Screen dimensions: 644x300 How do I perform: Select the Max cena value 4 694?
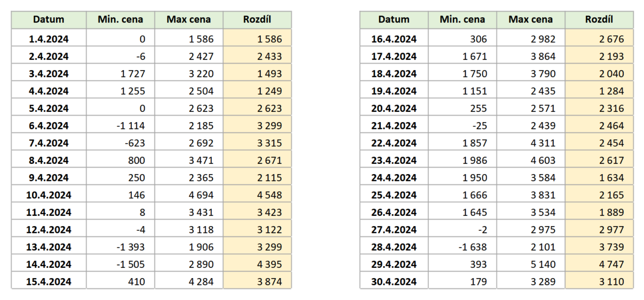(200, 195)
